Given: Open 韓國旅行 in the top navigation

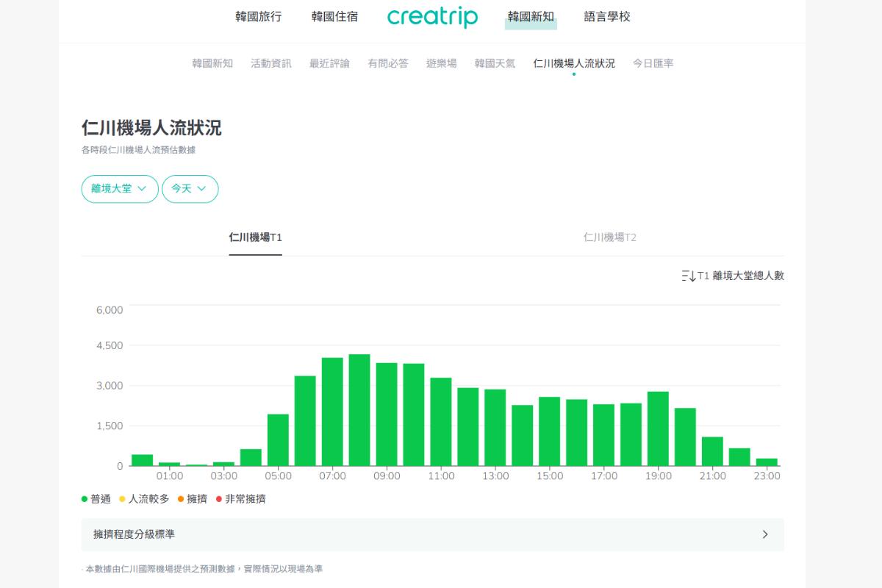Looking at the screenshot, I should click(x=258, y=16).
